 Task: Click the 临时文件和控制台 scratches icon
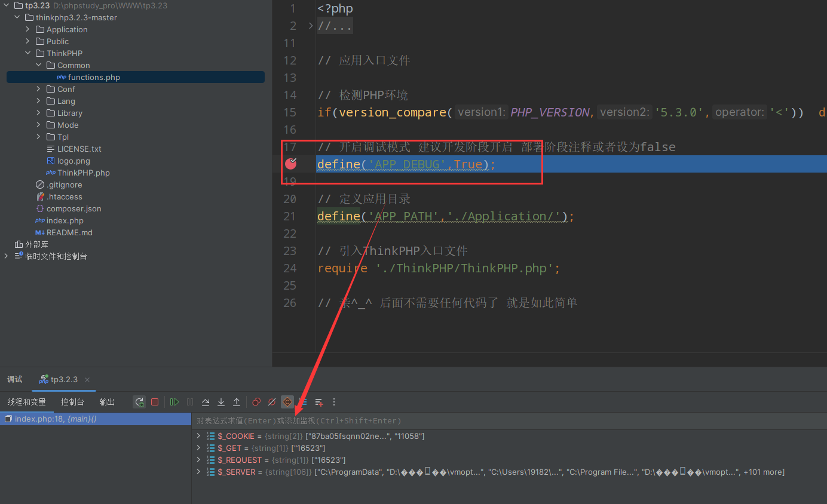(x=19, y=256)
